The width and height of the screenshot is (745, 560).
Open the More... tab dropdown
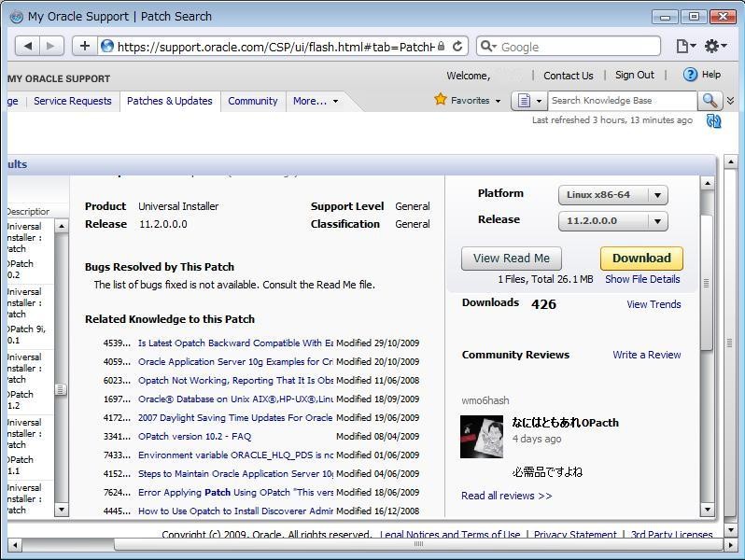click(x=316, y=101)
